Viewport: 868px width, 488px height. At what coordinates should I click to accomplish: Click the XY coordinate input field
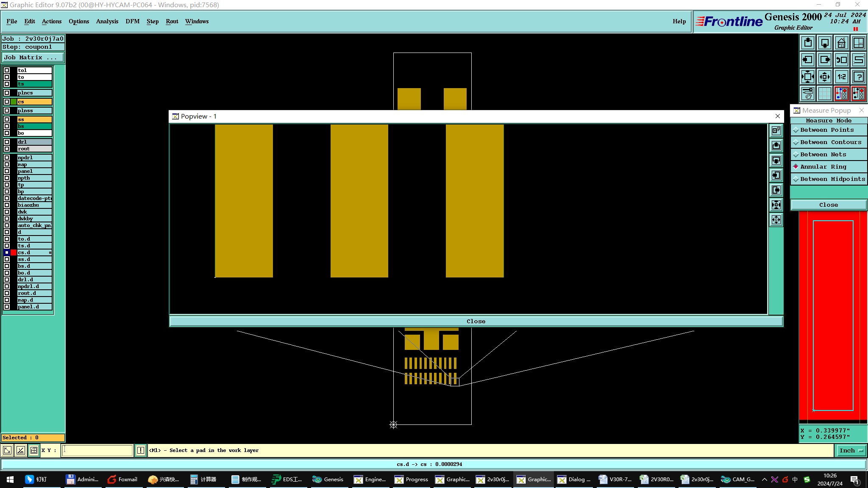pyautogui.click(x=97, y=450)
